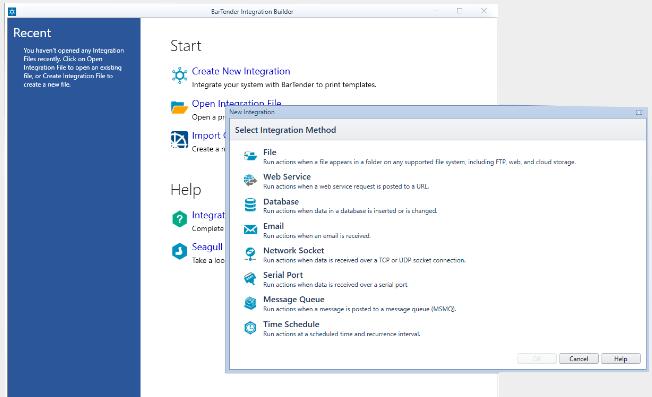Screen dimensions: 652x397
Task: Click description 'data in a database is inserted or changed'
Action: pos(350,211)
